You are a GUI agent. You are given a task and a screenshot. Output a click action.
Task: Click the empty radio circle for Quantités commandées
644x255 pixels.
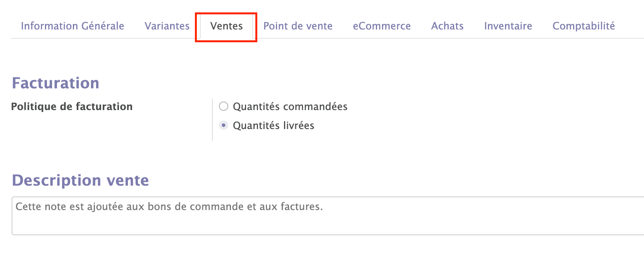(x=223, y=106)
